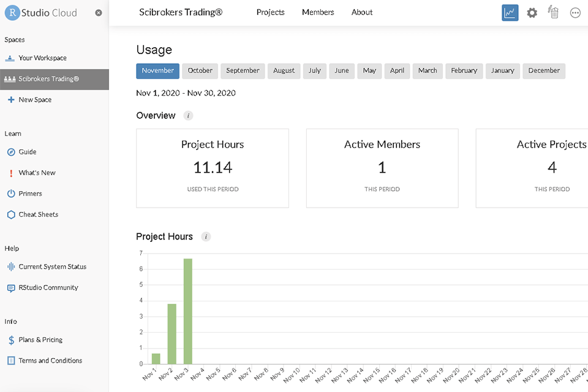Click the Current System Status waveform icon
This screenshot has height=392, width=588.
tap(11, 266)
